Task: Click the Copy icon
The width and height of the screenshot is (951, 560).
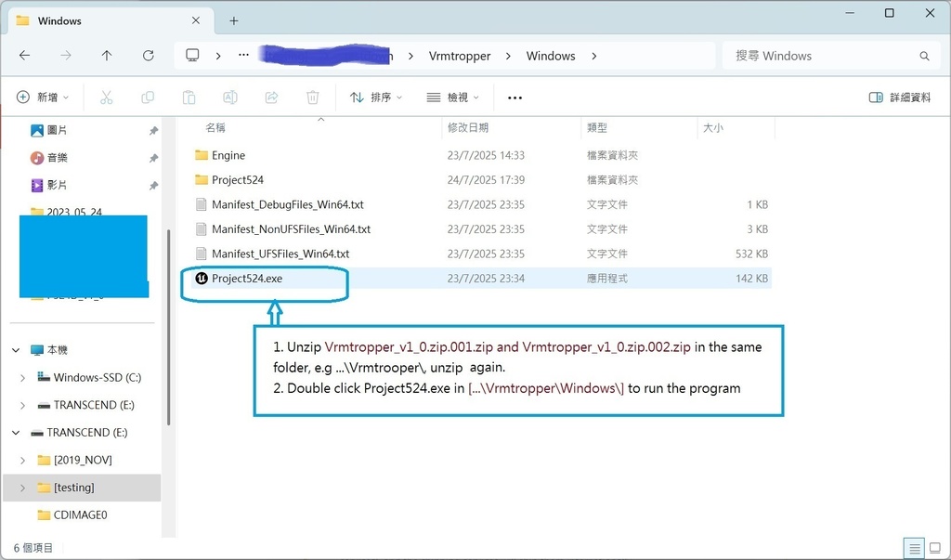Action: pyautogui.click(x=148, y=97)
